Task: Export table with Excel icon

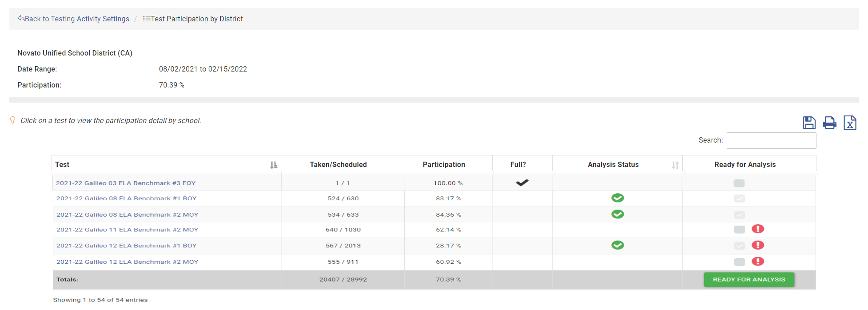Action: (849, 123)
